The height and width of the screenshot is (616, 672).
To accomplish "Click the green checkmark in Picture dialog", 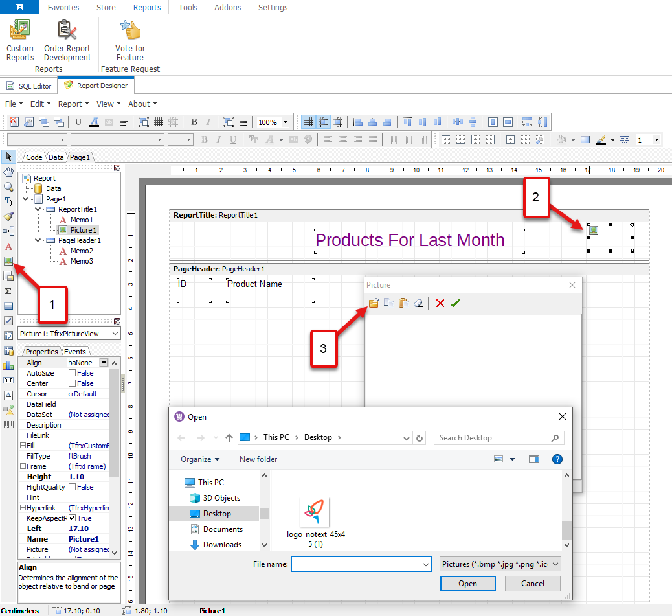I will [455, 303].
